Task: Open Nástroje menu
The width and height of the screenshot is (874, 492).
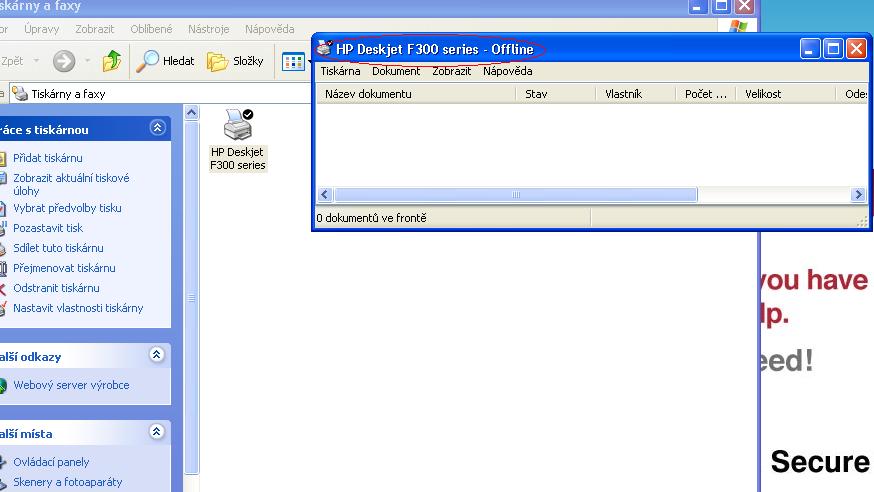Action: pos(208,29)
